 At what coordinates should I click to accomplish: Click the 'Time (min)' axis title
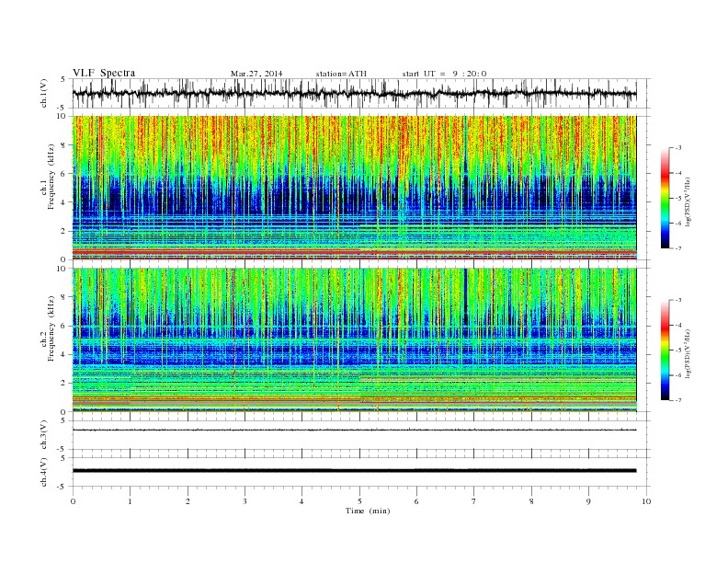pos(368,511)
